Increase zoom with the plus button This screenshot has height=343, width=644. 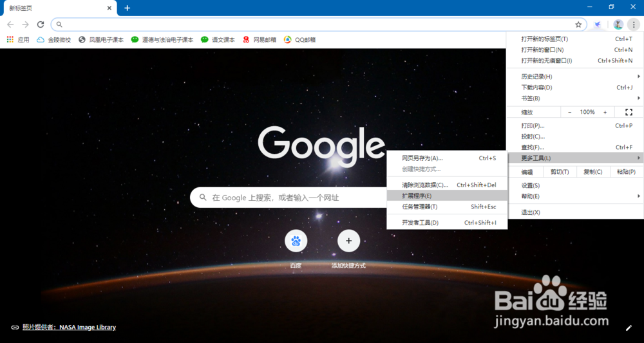click(x=605, y=112)
